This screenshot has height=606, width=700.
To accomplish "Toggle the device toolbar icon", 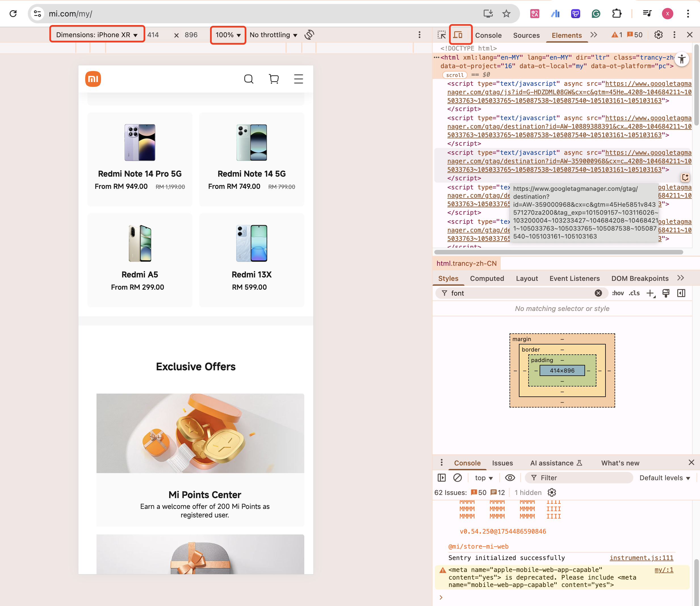I will (x=458, y=35).
